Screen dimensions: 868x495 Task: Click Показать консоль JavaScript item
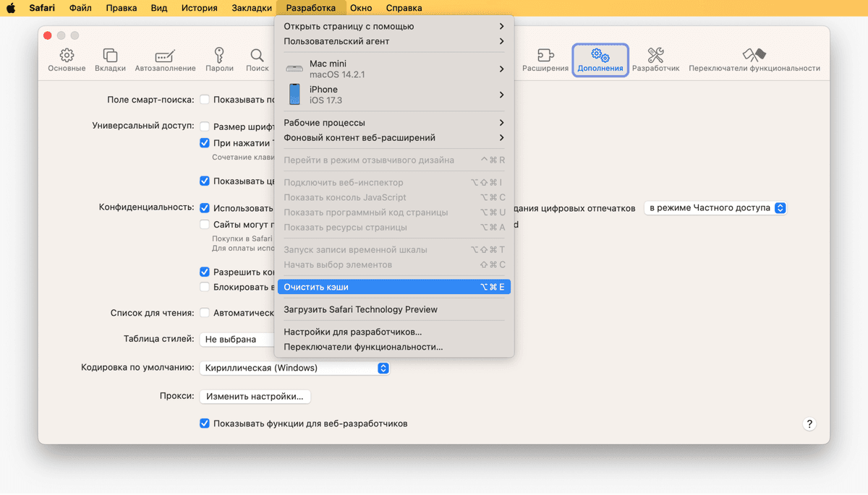394,197
